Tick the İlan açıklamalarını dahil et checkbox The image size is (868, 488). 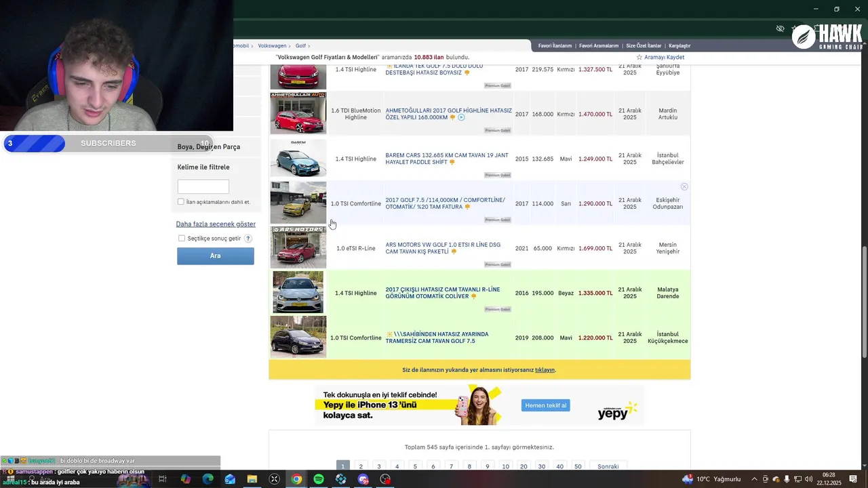(181, 202)
